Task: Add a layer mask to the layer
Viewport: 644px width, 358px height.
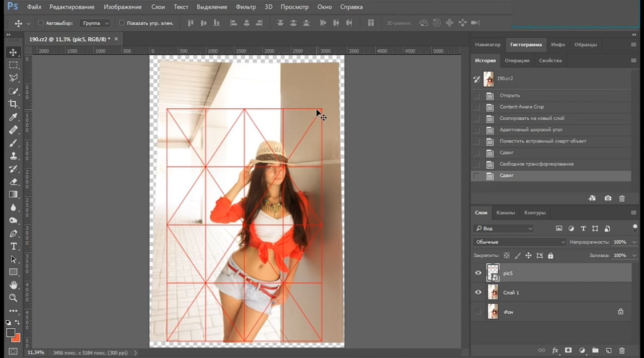Action: pyautogui.click(x=569, y=350)
